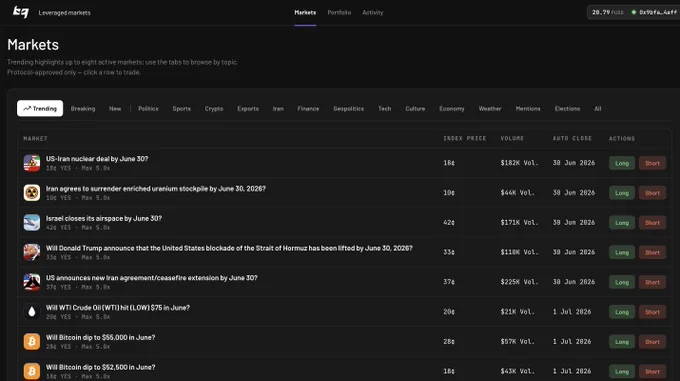Click the green wallet status dot
This screenshot has height=381, width=680.
[x=634, y=12]
